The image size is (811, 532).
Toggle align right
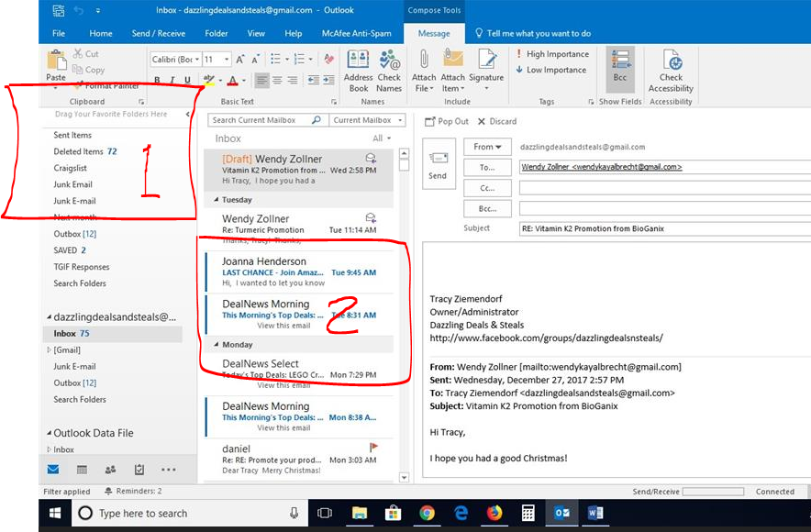click(293, 80)
